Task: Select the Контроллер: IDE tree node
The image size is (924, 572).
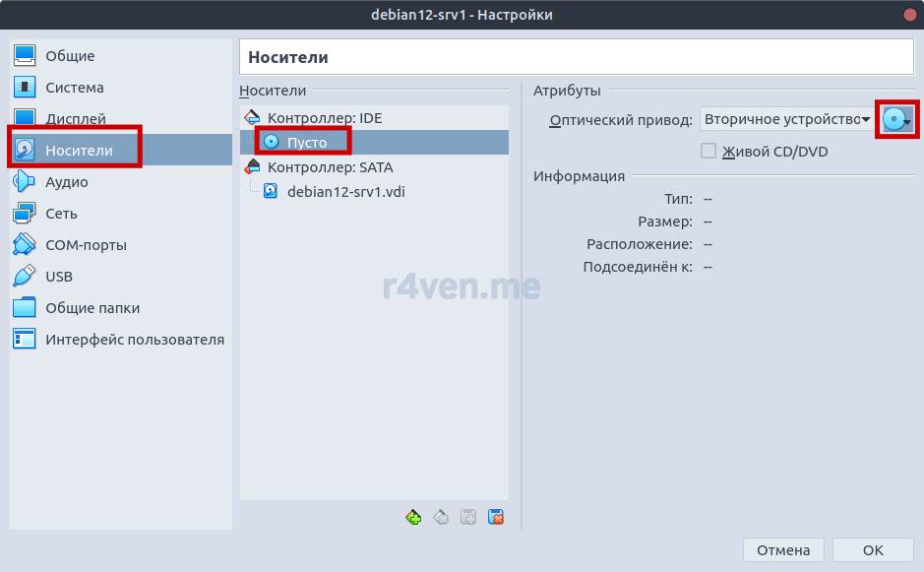Action: pos(324,118)
